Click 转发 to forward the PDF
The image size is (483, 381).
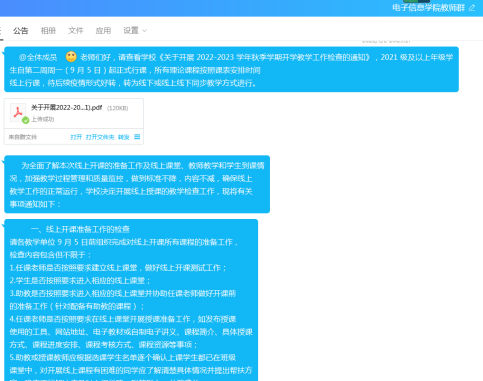tap(124, 137)
